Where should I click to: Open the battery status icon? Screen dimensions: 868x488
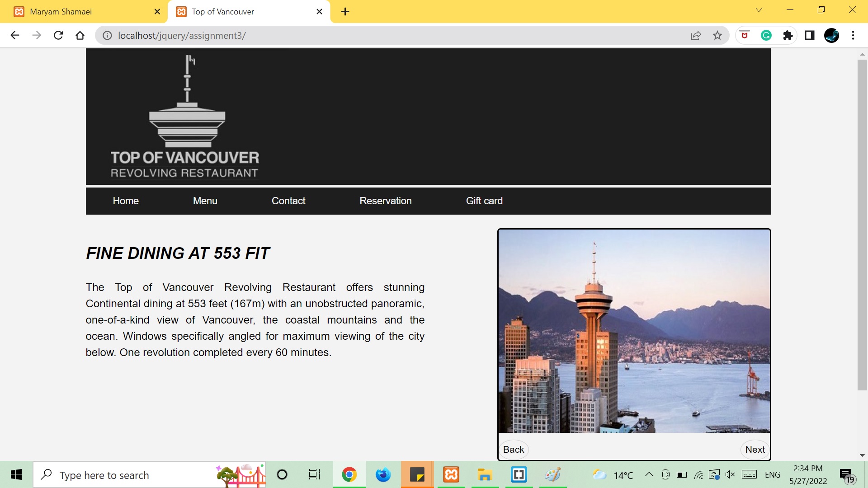(x=682, y=475)
